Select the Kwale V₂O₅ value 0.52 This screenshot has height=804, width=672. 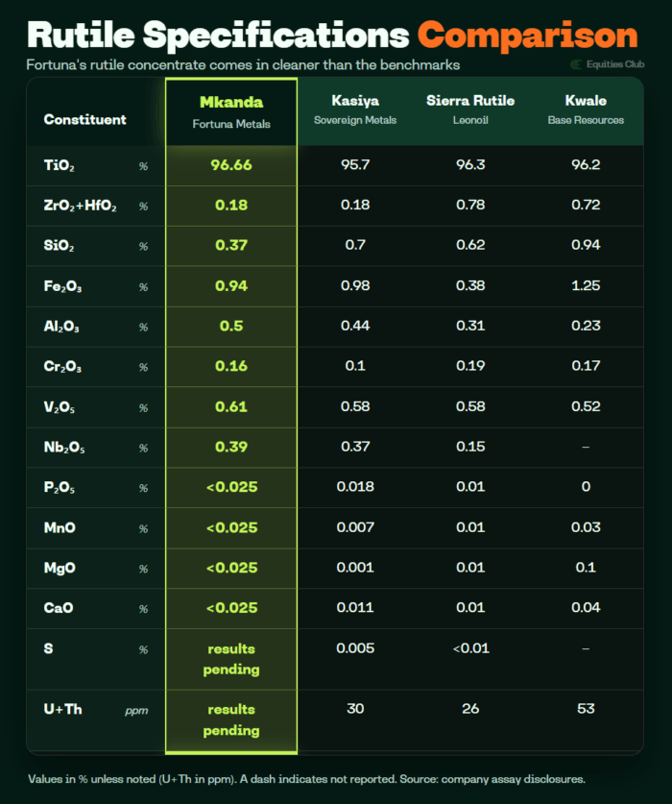[x=586, y=406]
